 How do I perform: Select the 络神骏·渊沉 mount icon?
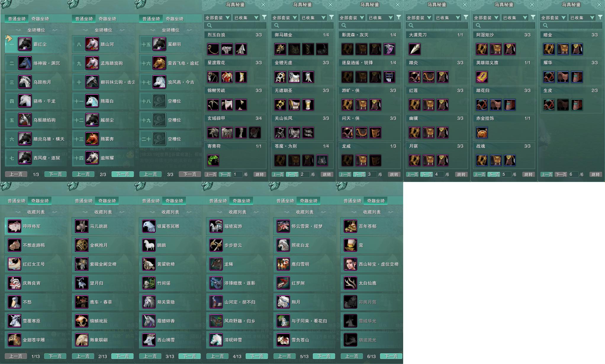[x=25, y=63]
